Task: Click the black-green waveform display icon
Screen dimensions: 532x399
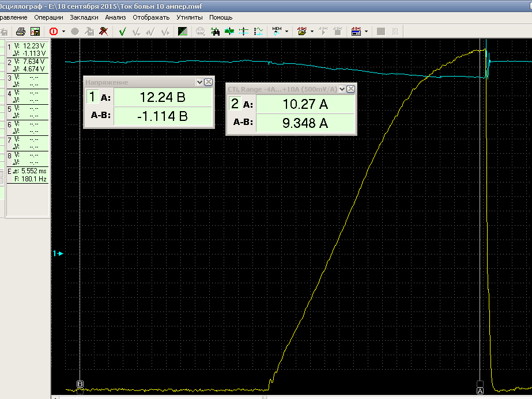Action: pos(183,31)
